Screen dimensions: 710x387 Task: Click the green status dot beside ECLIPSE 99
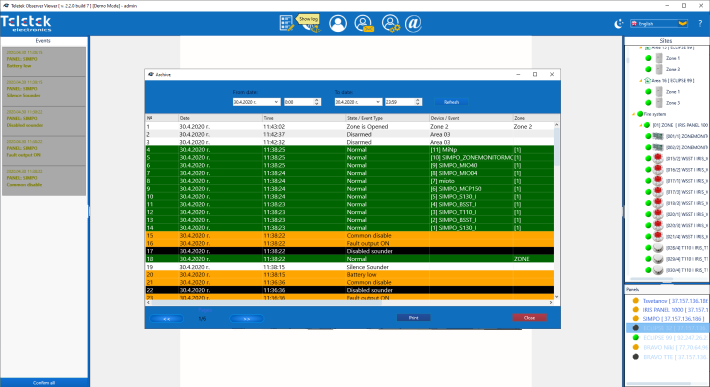pos(636,338)
